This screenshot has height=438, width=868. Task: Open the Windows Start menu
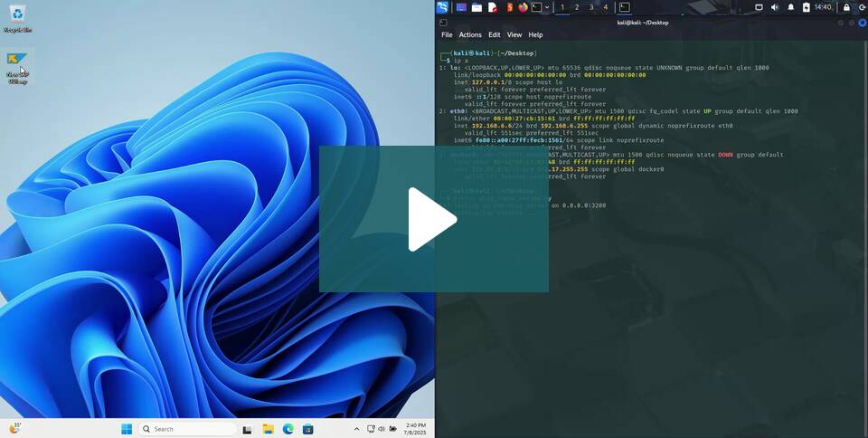tap(127, 429)
